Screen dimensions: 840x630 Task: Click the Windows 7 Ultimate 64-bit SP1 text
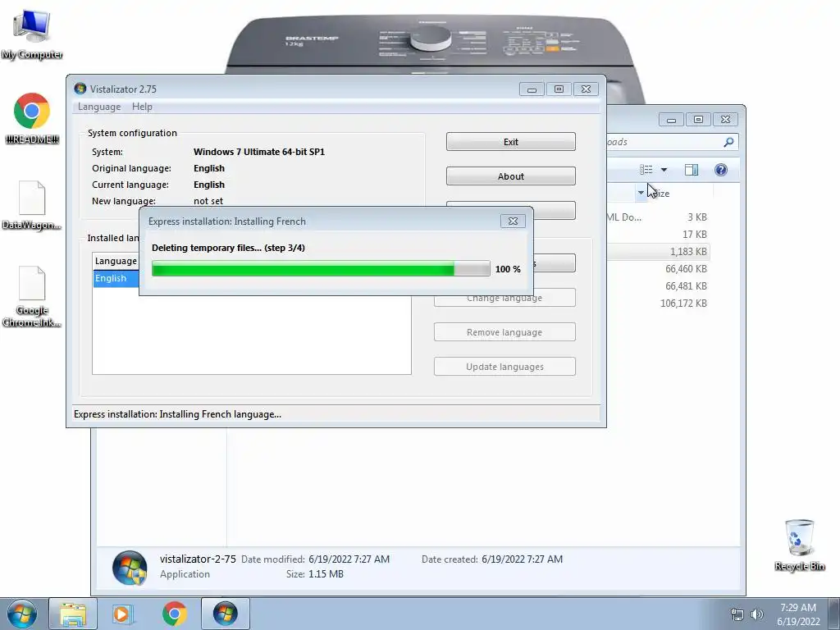(x=259, y=152)
